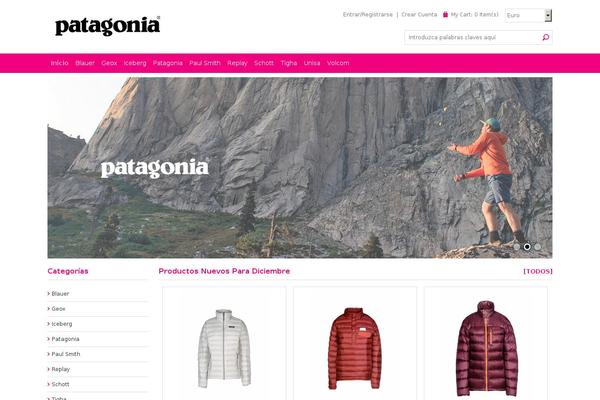Click the keyword search input field
The width and height of the screenshot is (600, 400).
pyautogui.click(x=473, y=37)
